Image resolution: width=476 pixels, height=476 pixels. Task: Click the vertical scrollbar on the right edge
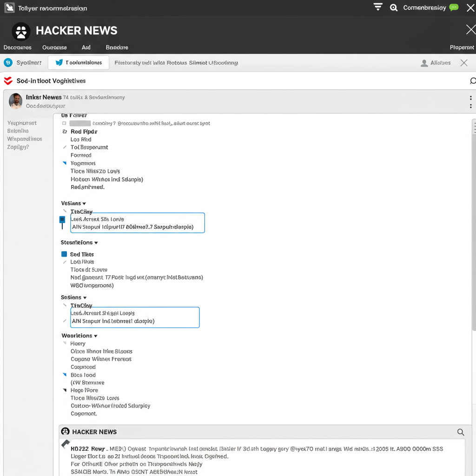[474, 225]
